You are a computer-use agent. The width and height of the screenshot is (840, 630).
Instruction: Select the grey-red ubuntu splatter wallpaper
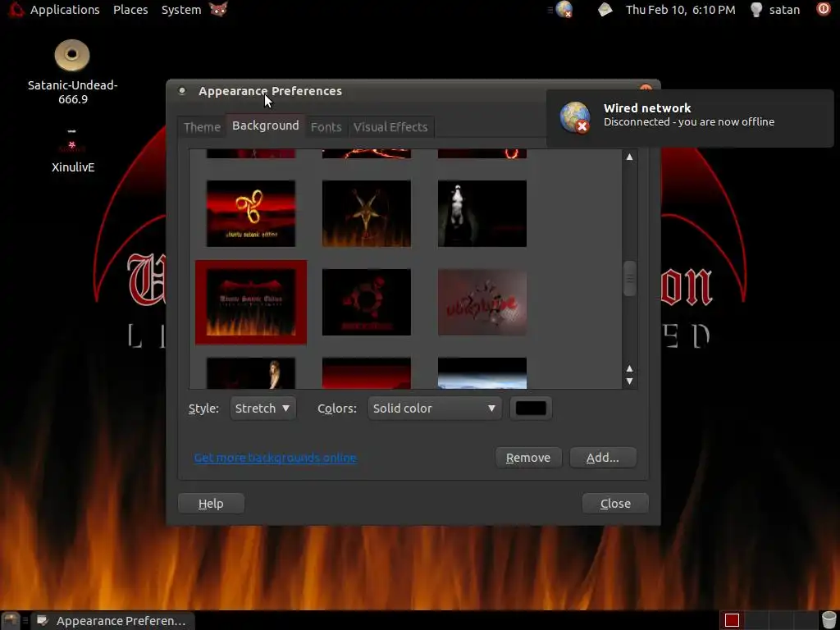[x=482, y=302]
